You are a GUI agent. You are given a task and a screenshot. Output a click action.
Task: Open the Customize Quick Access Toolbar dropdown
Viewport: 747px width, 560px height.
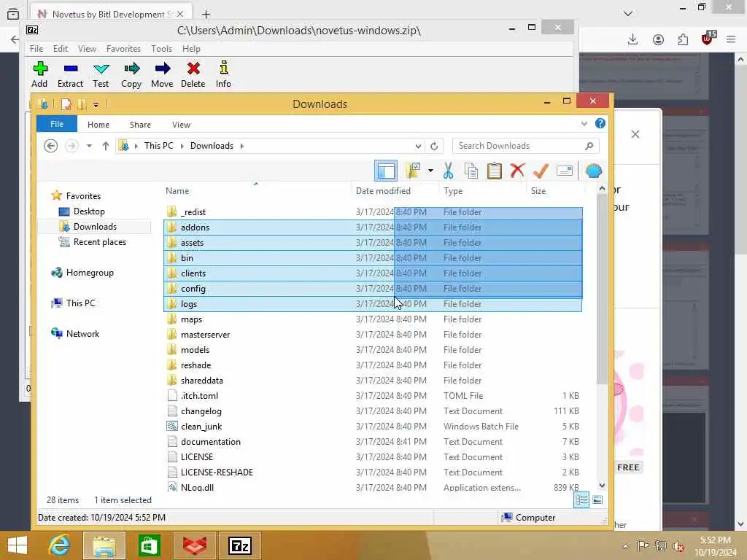[x=96, y=104]
